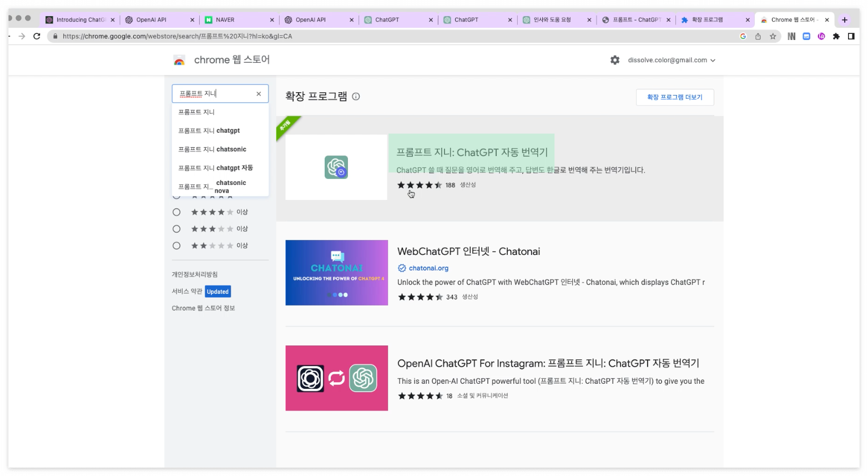Click the 343 rating count for Chatonai
868x476 pixels.
452,297
